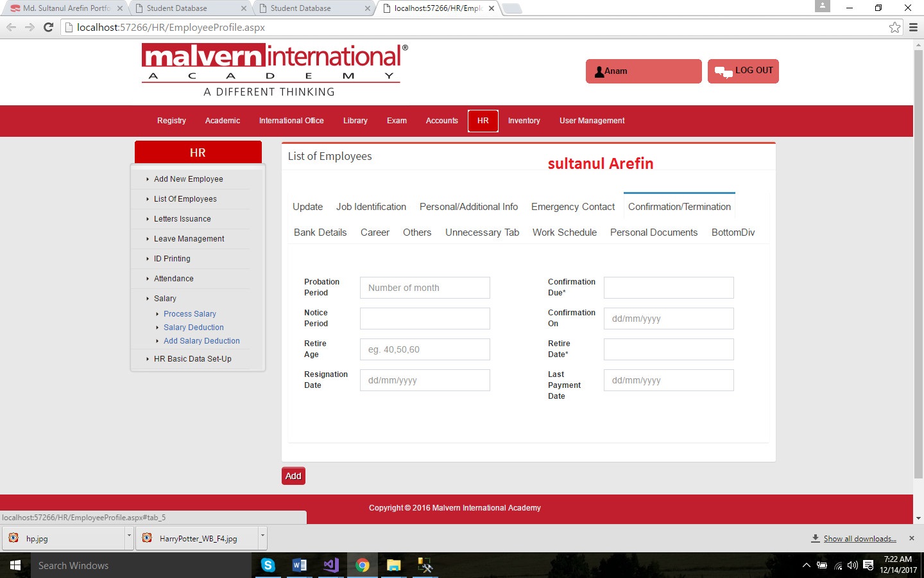Open File Explorer from the taskbar
The height and width of the screenshot is (578, 924).
click(x=393, y=565)
